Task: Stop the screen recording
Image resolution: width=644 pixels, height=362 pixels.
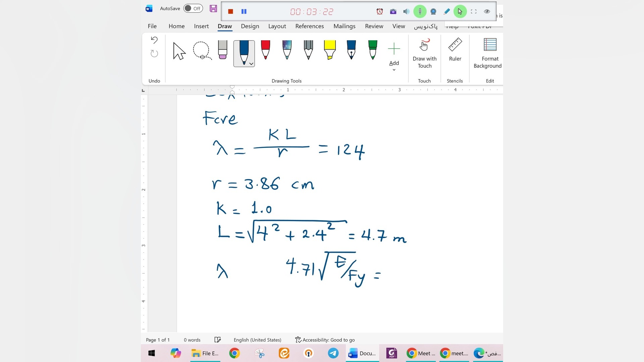Action: click(x=230, y=11)
